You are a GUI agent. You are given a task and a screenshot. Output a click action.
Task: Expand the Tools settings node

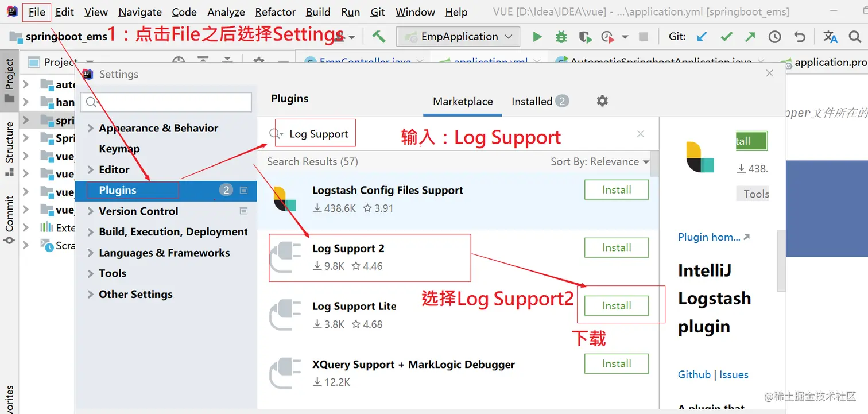coord(90,273)
